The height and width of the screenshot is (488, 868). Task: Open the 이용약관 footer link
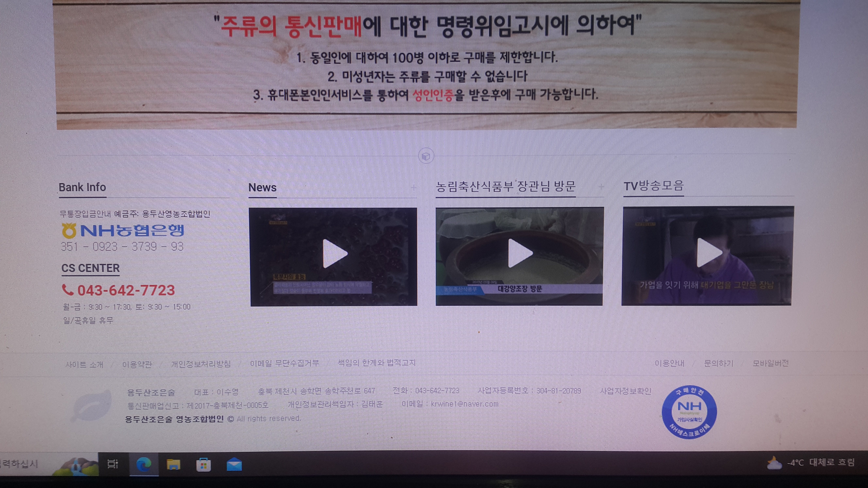137,364
